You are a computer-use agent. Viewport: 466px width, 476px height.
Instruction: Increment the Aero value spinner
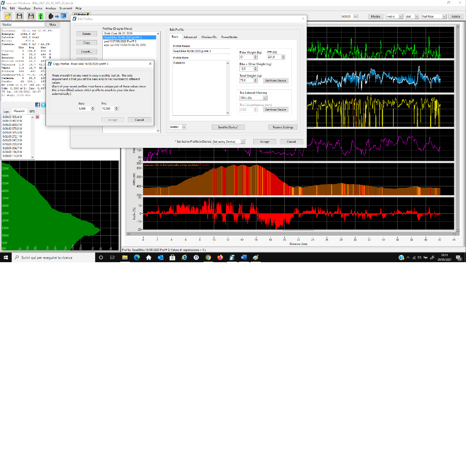(x=92, y=107)
